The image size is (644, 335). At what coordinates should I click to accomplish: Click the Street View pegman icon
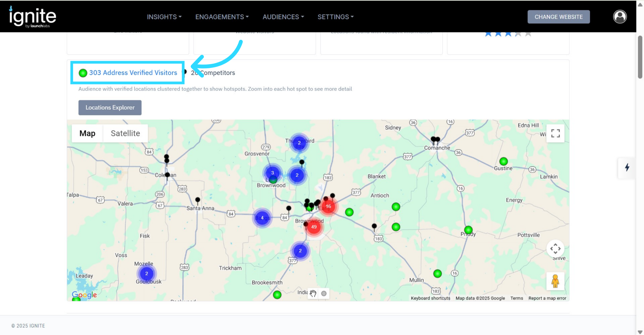click(555, 281)
